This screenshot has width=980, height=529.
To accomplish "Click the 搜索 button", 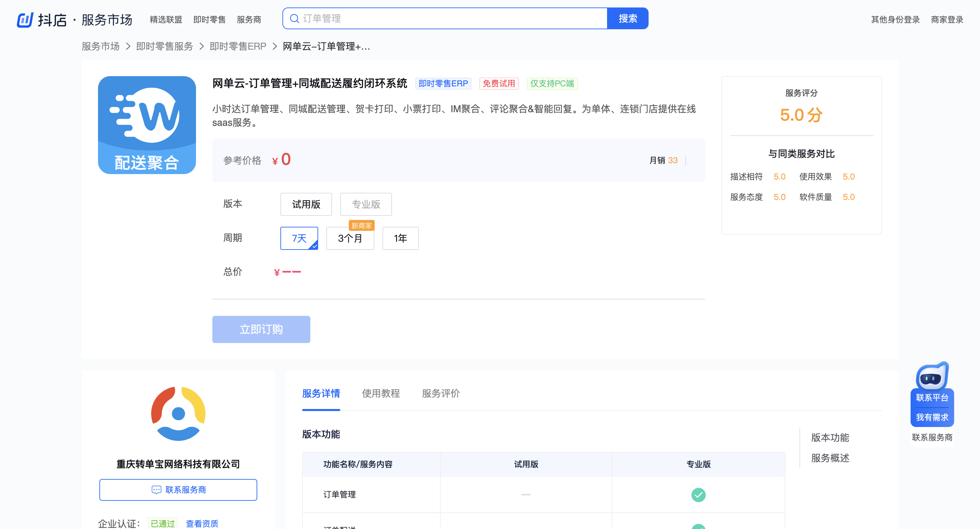I will pos(628,19).
